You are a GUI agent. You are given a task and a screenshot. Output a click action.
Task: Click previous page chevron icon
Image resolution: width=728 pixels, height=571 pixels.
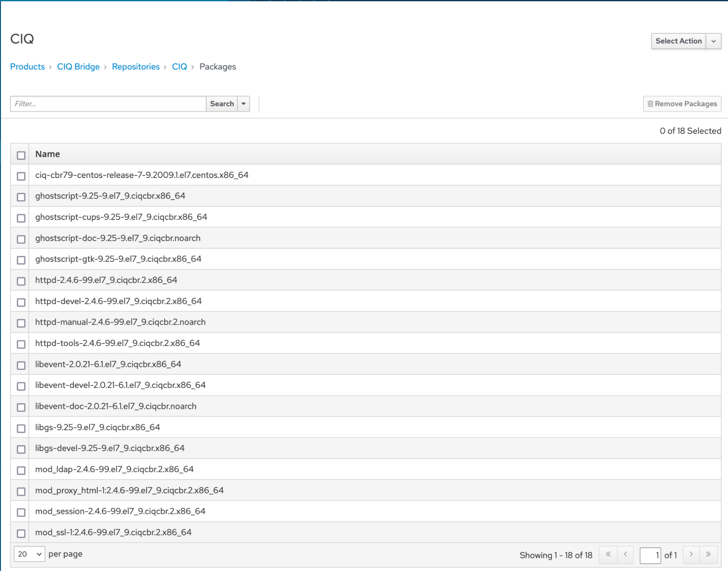coord(625,555)
